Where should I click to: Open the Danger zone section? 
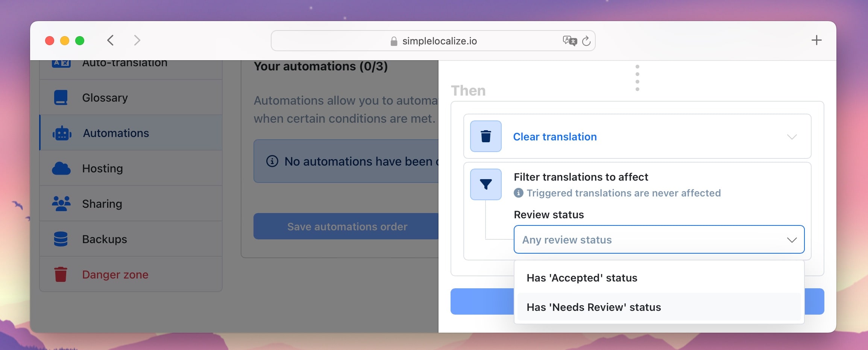click(131, 274)
